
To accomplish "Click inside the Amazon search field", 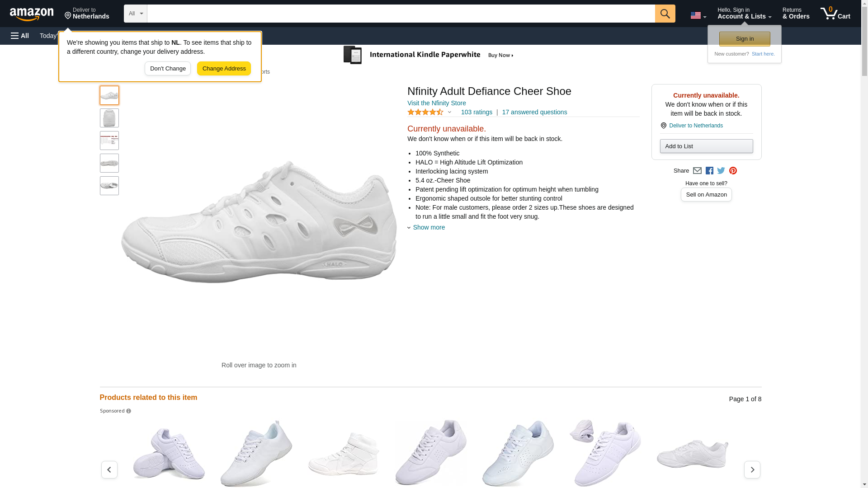I will tap(401, 14).
